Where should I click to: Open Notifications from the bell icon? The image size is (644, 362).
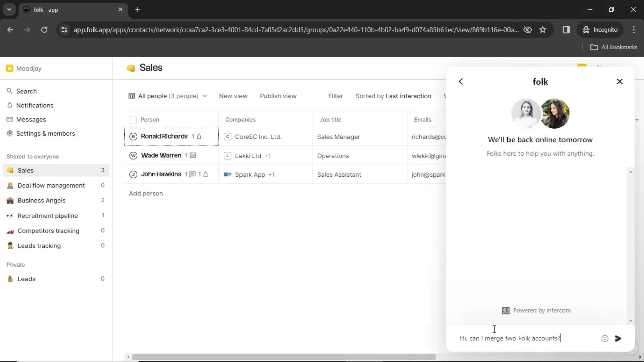point(10,105)
